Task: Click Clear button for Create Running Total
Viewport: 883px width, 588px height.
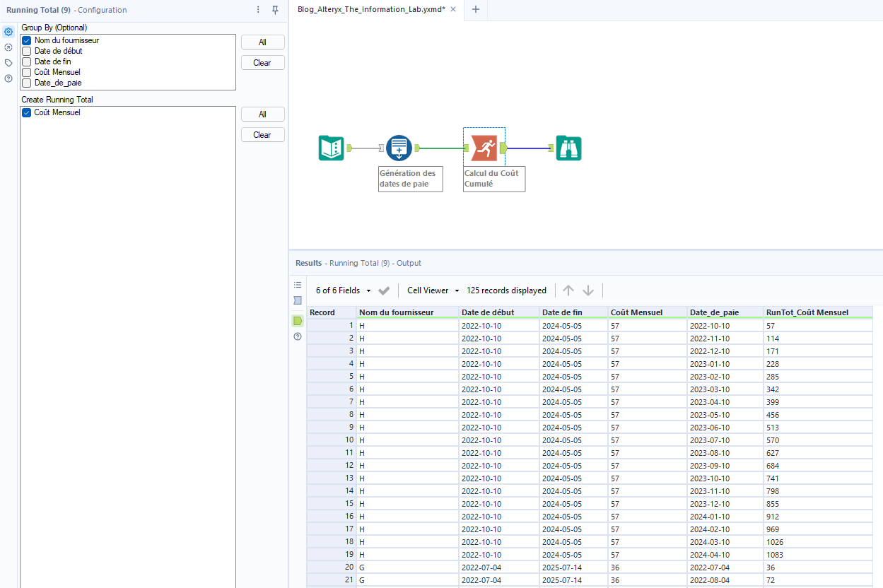Action: click(262, 134)
